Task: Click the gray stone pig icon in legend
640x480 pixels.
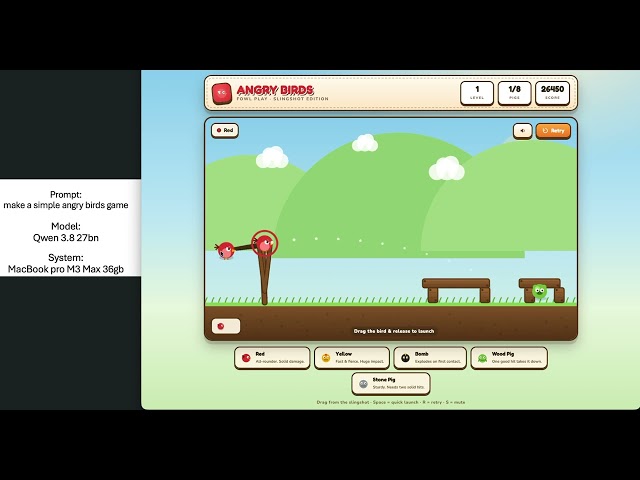Action: [363, 384]
